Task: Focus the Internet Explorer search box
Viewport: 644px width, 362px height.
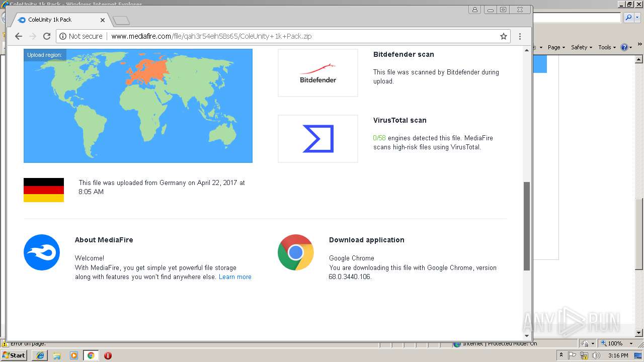Action: (577, 18)
